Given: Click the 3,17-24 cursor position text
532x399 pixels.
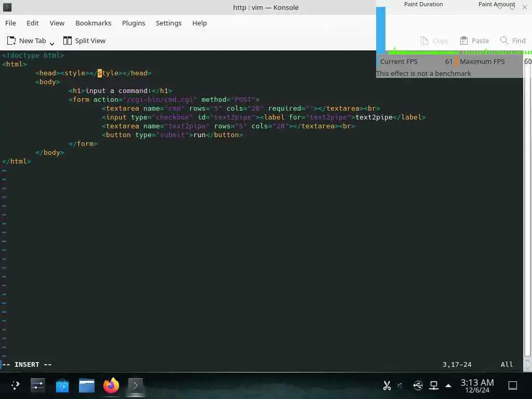Looking at the screenshot, I should coord(457,364).
